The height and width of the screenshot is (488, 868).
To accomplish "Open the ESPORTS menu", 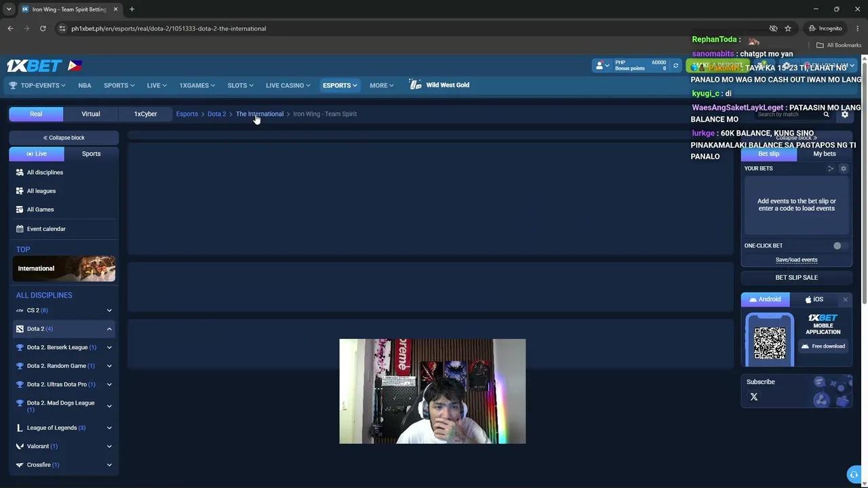I will (x=340, y=85).
